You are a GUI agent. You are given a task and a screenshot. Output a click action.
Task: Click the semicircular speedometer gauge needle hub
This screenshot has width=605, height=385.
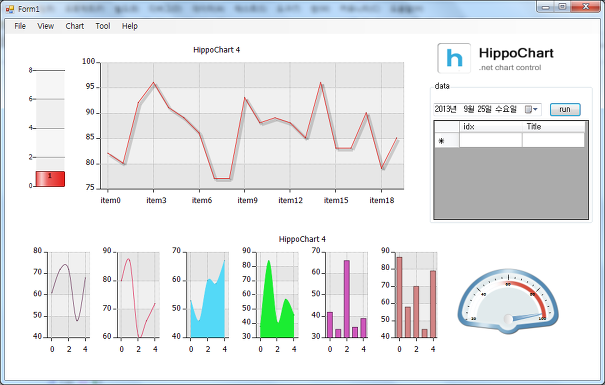click(509, 319)
